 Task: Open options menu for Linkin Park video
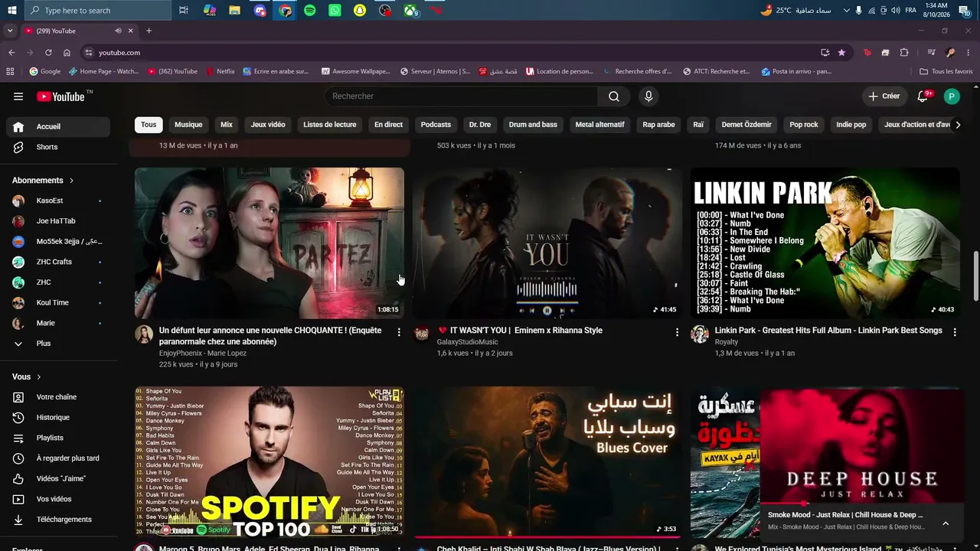click(955, 332)
